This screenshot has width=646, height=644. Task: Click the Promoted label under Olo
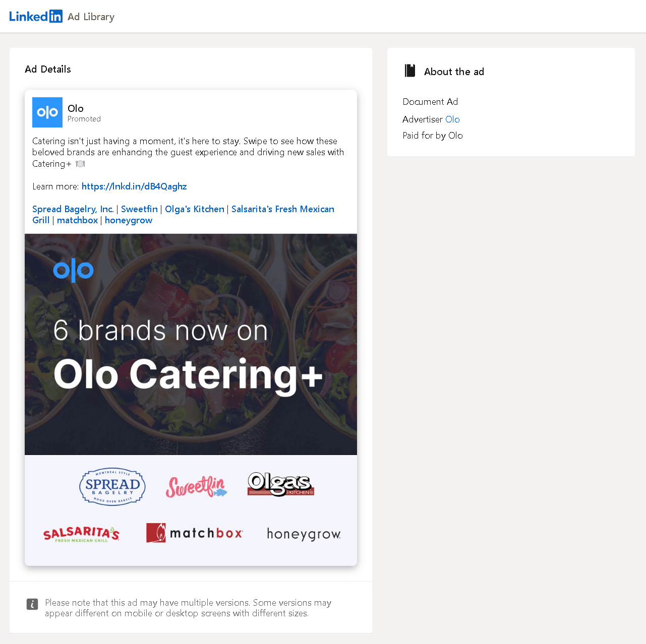pyautogui.click(x=84, y=119)
